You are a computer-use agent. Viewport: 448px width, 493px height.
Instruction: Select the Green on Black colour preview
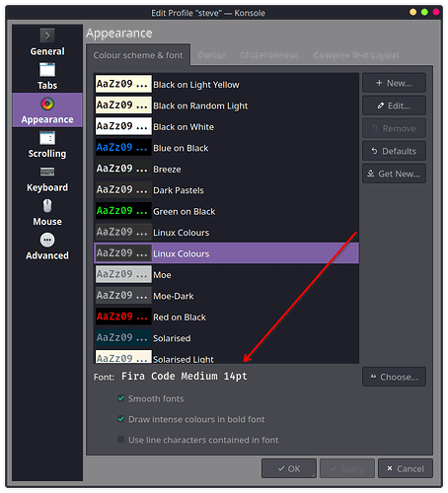(123, 211)
